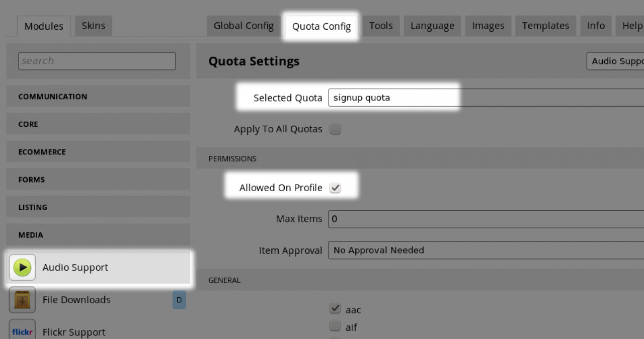Expand the COMMUNICATION module category
Image resolution: width=644 pixels, height=339 pixels.
click(98, 96)
